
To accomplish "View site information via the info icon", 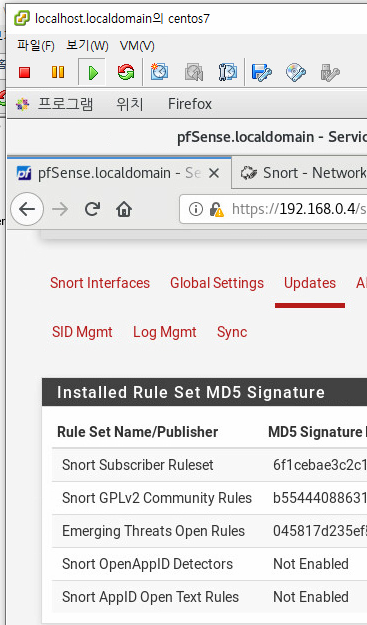I will pyautogui.click(x=196, y=209).
